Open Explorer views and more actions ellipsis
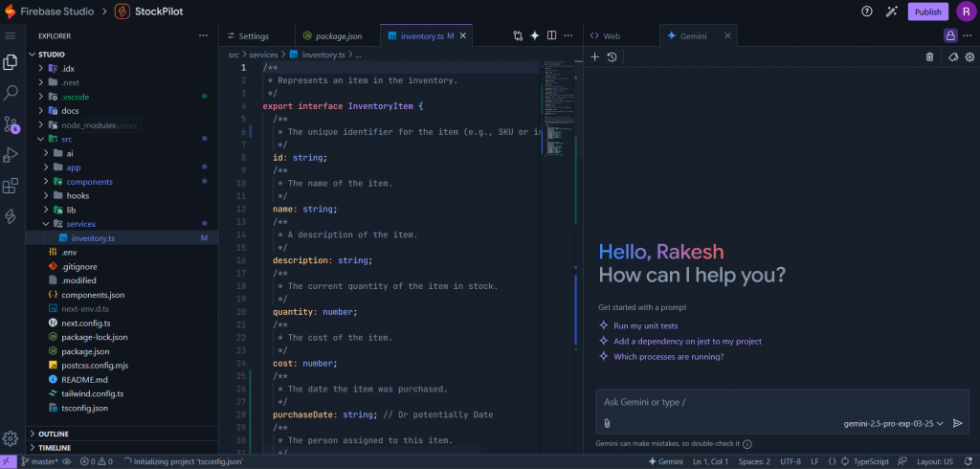 203,35
